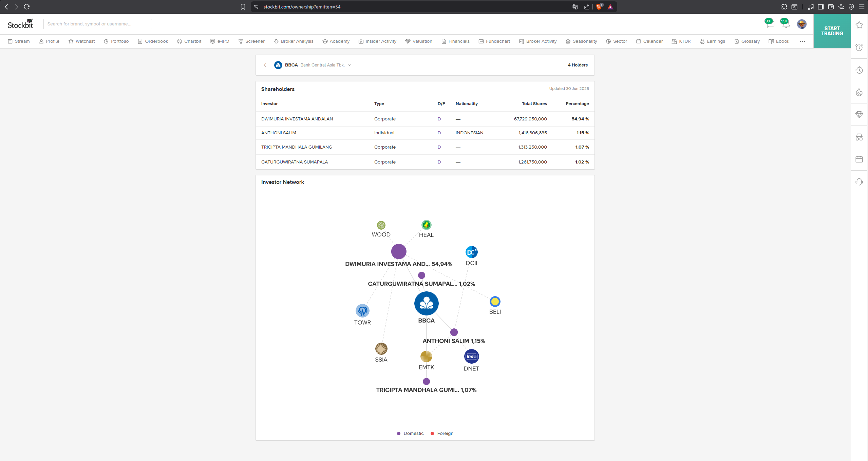Click the browser bookmark icon
The image size is (868, 461).
click(x=243, y=7)
